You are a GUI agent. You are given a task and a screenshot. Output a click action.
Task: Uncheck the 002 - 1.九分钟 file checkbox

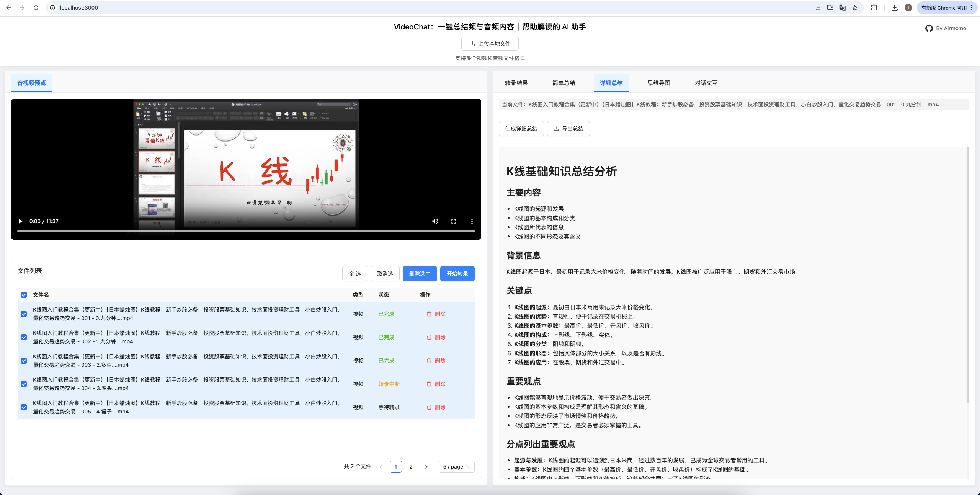point(24,337)
